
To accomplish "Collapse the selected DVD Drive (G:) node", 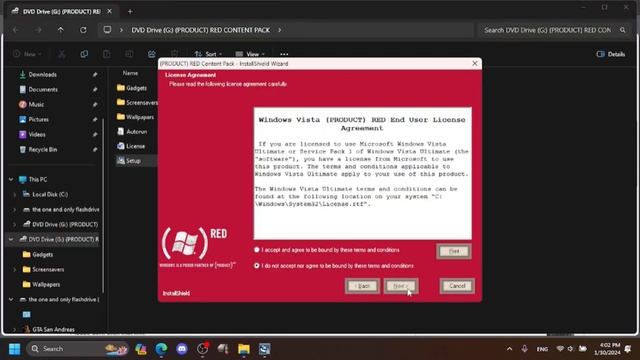I will (x=11, y=239).
